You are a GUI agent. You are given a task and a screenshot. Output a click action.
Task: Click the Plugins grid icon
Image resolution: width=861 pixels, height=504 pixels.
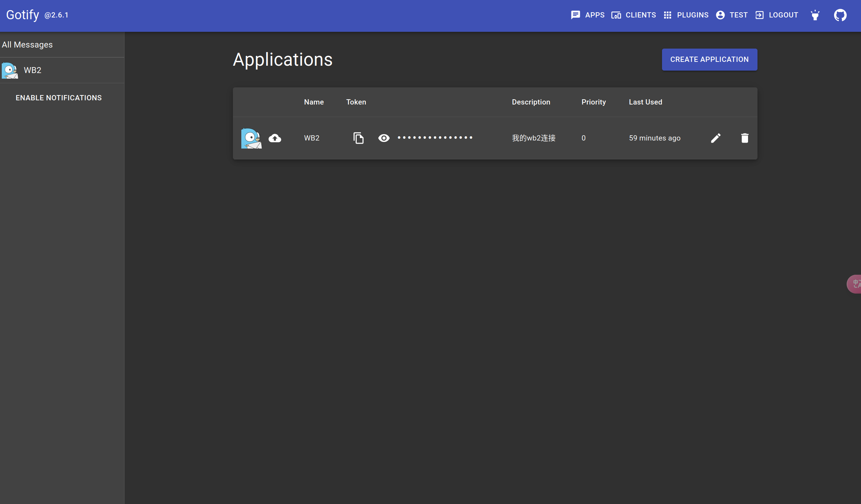pyautogui.click(x=668, y=15)
